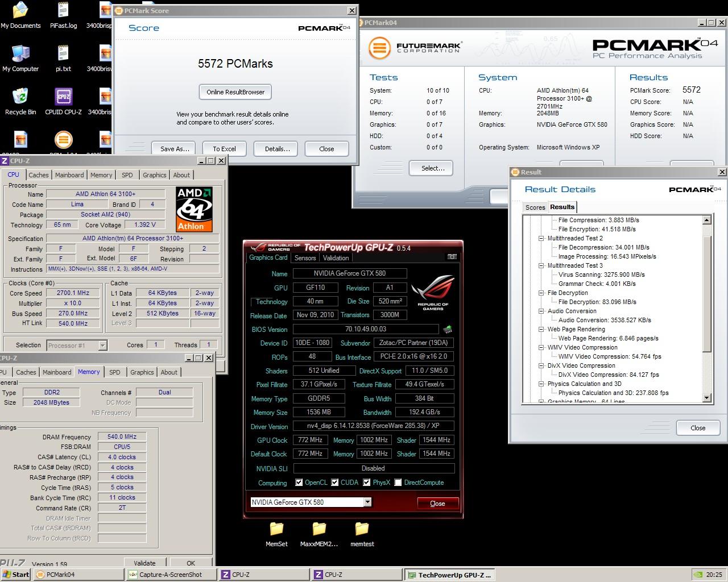Viewport: 728px width, 582px height.
Task: Click Validate button in CPU-Z
Action: tap(144, 563)
